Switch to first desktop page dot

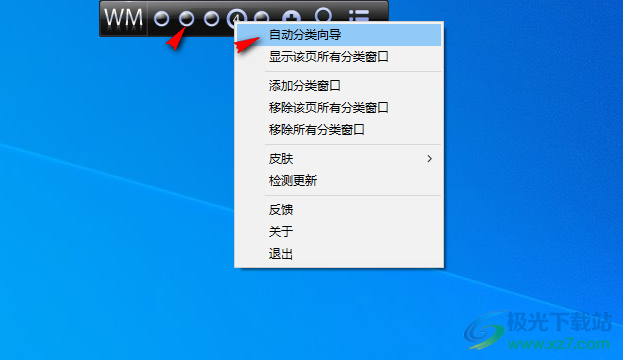(x=161, y=19)
